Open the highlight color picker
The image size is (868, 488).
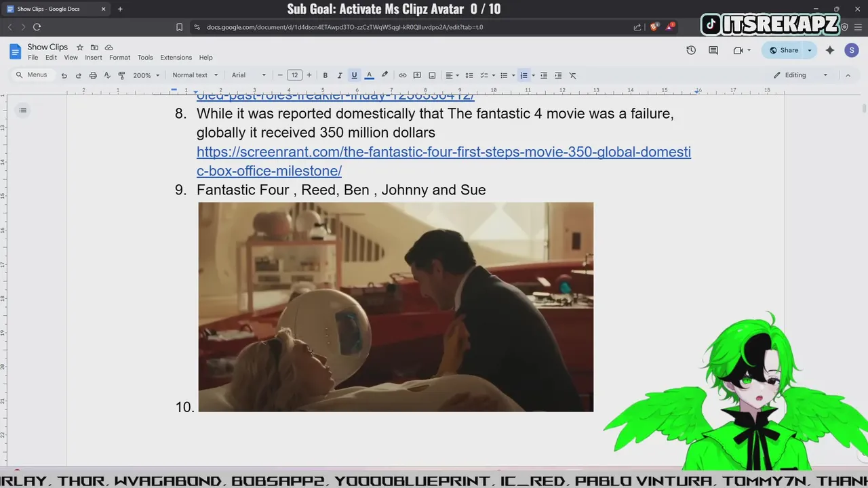pyautogui.click(x=384, y=75)
